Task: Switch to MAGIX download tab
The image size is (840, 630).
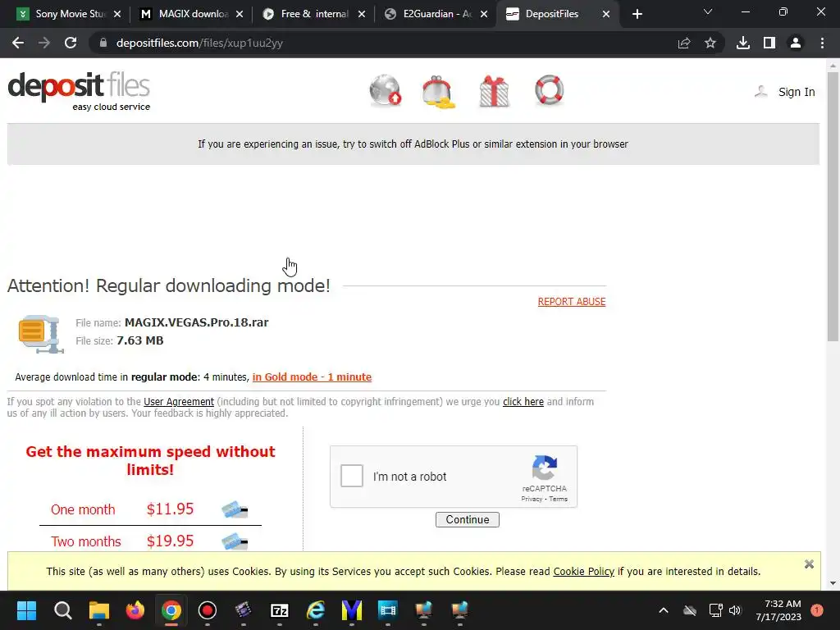Action: click(x=192, y=14)
